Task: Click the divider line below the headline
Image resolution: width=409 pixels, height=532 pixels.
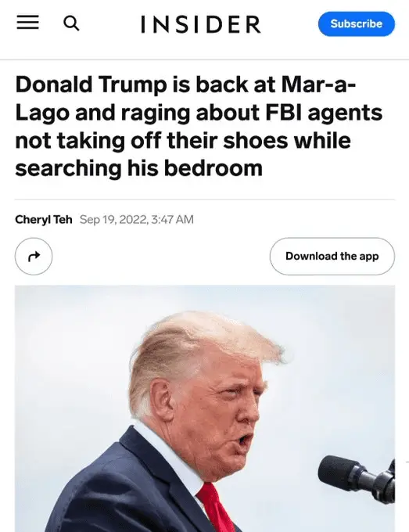Action: pos(205,199)
